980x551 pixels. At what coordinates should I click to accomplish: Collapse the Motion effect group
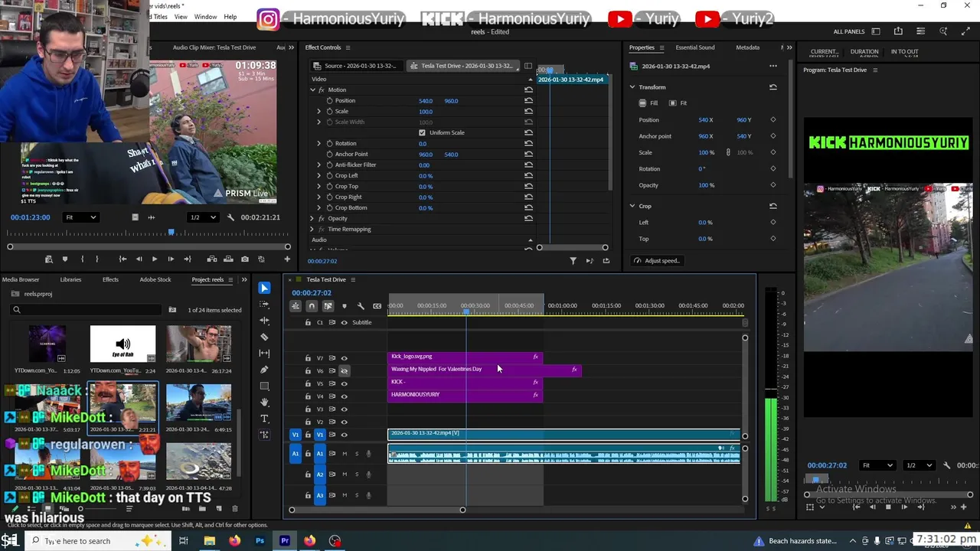tap(312, 90)
